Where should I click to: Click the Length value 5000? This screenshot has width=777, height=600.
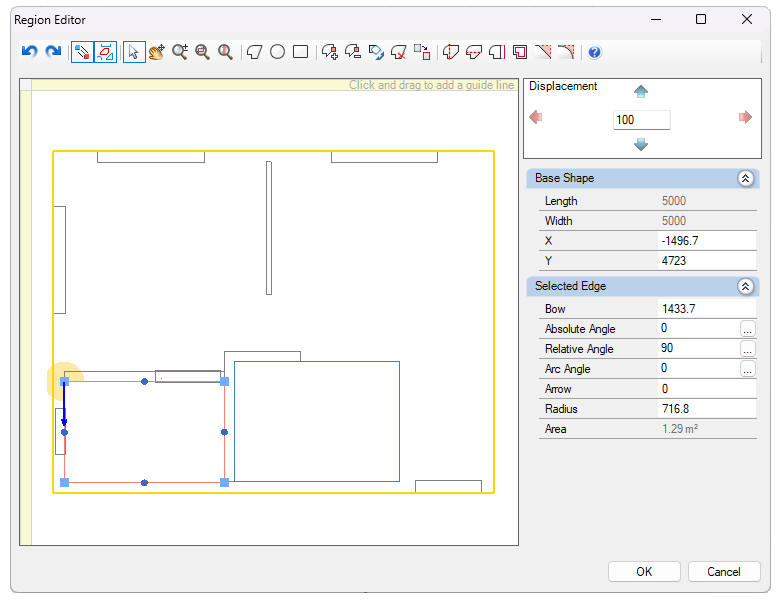[674, 201]
